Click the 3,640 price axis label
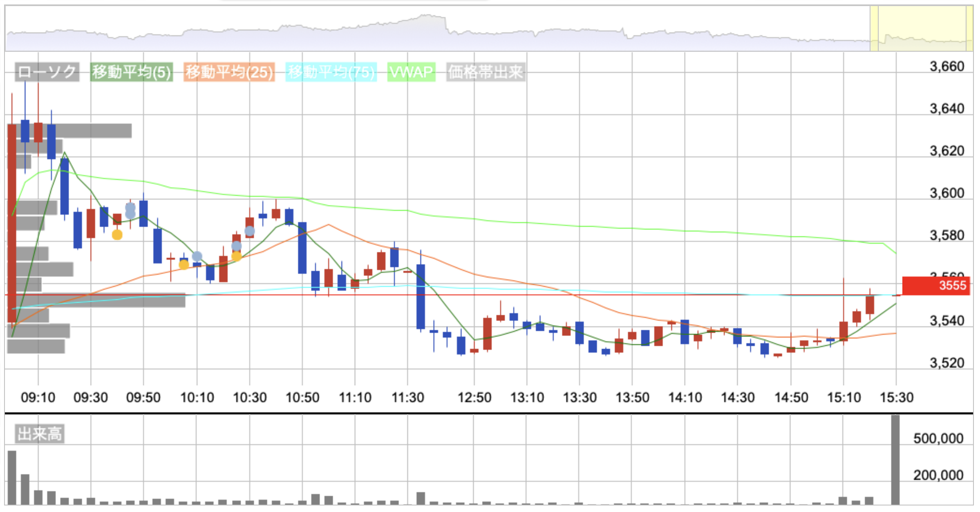Image resolution: width=980 pixels, height=512 pixels. click(x=947, y=109)
